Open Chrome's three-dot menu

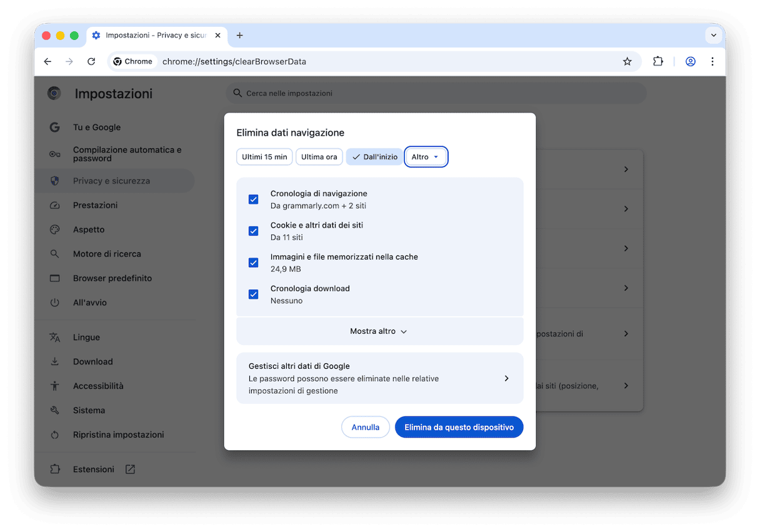click(712, 61)
